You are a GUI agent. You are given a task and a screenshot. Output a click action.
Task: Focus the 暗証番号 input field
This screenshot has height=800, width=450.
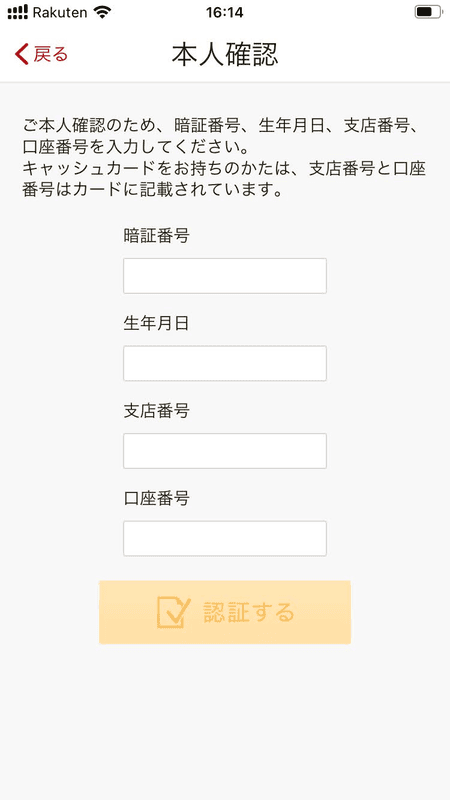tap(225, 276)
